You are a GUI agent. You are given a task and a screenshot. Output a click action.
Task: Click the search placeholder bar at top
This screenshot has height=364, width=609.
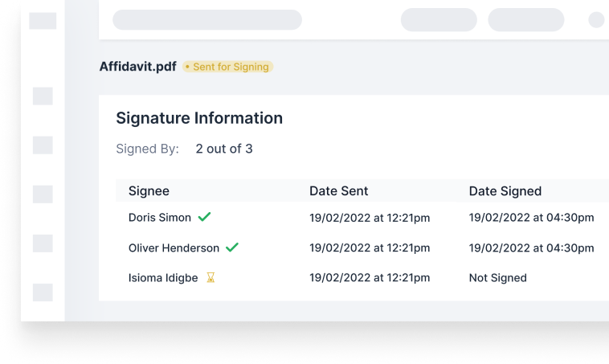(207, 20)
